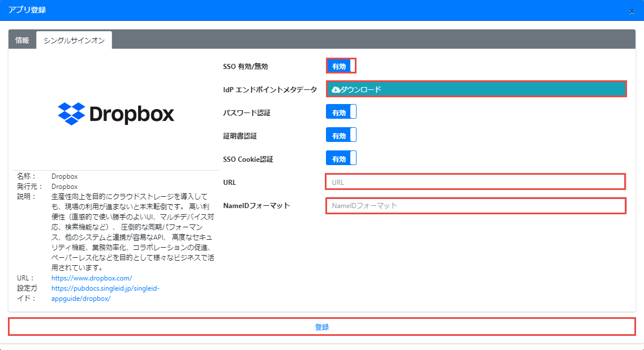Disable パスワード認証 toggle
Screen dimensions: 644x350
(341, 113)
